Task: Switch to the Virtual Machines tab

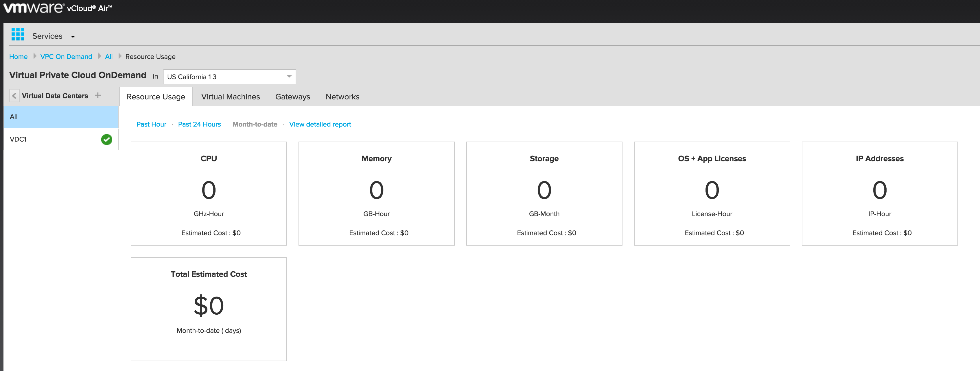Action: (230, 97)
